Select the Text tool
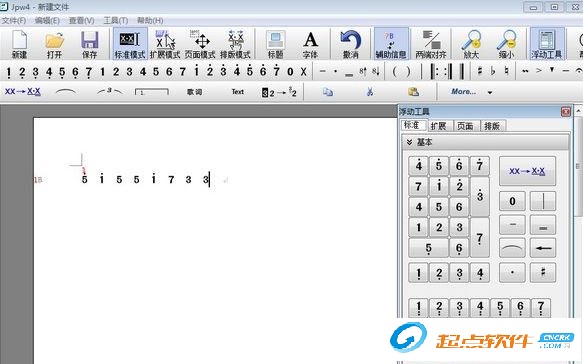583x364 pixels. [238, 91]
